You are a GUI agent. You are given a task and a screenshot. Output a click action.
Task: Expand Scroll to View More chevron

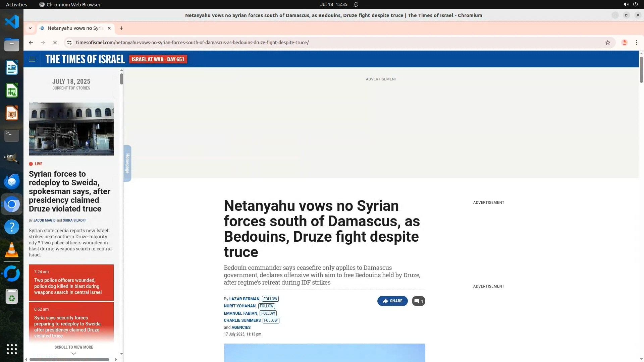pyautogui.click(x=74, y=353)
